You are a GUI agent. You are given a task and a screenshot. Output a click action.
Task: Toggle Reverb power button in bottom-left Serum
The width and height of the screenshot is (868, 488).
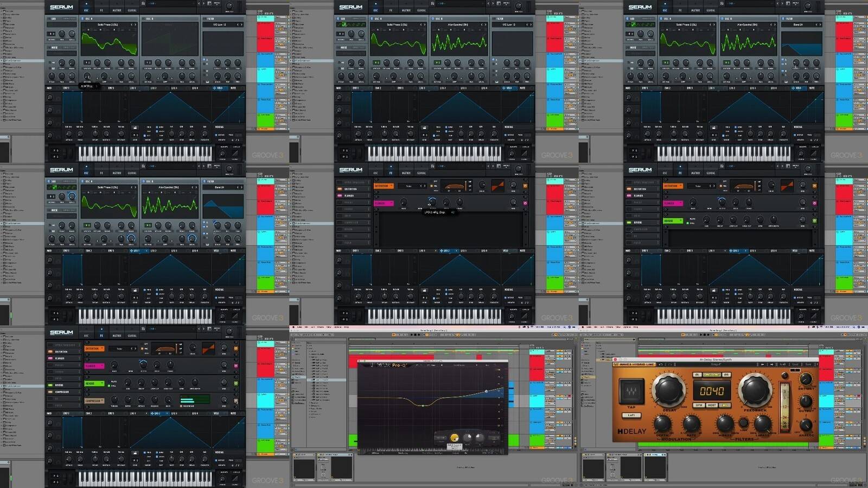point(235,383)
